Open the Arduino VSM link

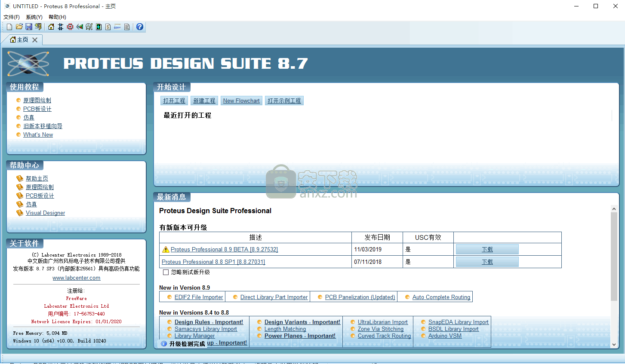pyautogui.click(x=445, y=336)
